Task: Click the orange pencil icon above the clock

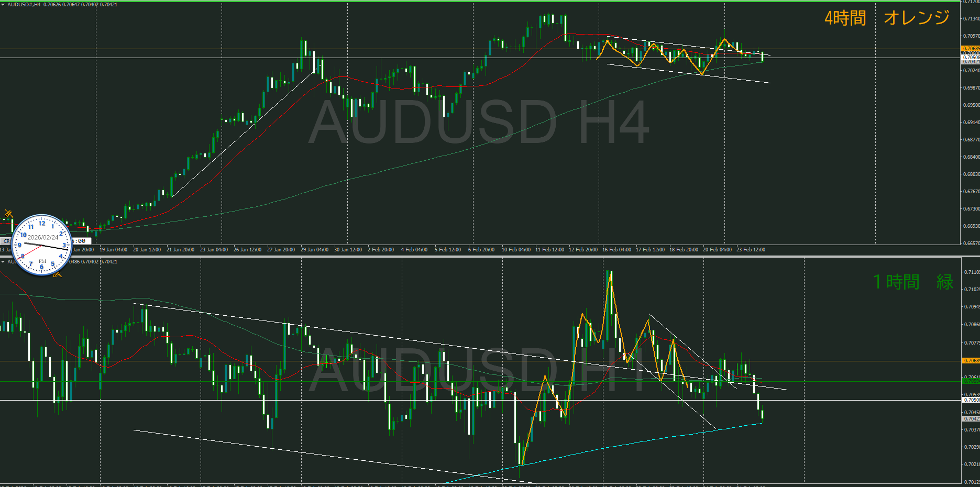Action: point(8,214)
